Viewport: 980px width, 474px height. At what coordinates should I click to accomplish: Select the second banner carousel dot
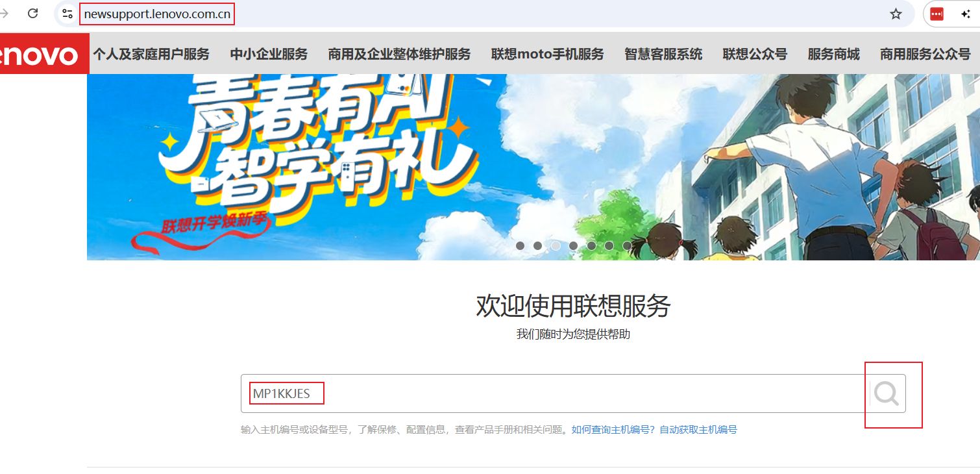click(x=537, y=245)
